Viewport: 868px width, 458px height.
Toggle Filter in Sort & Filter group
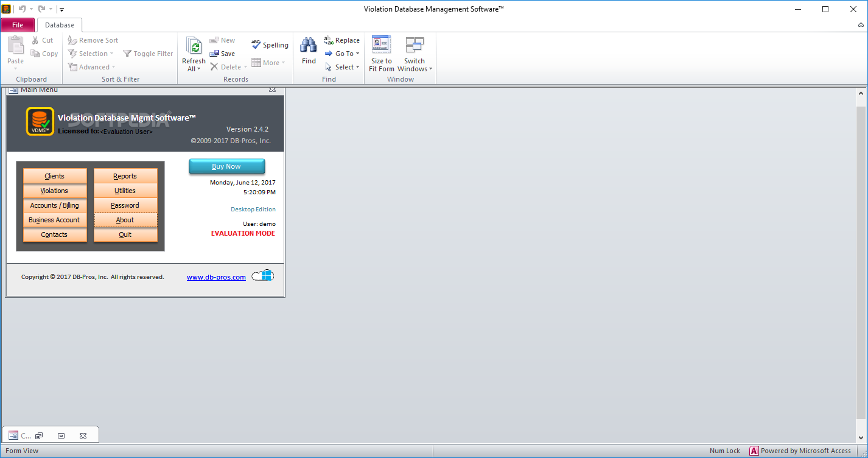pos(148,54)
